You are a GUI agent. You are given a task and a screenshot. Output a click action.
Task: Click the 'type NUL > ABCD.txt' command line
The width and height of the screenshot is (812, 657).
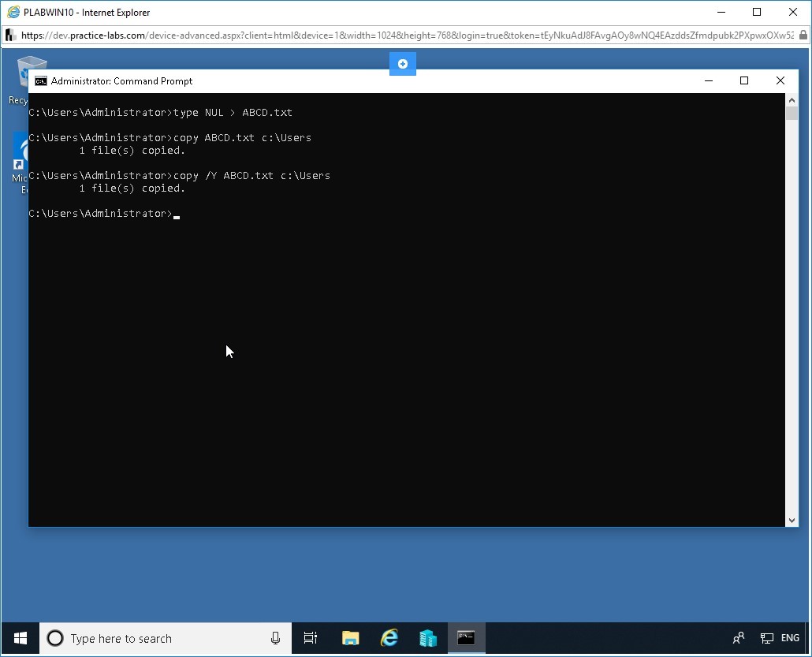(x=233, y=113)
